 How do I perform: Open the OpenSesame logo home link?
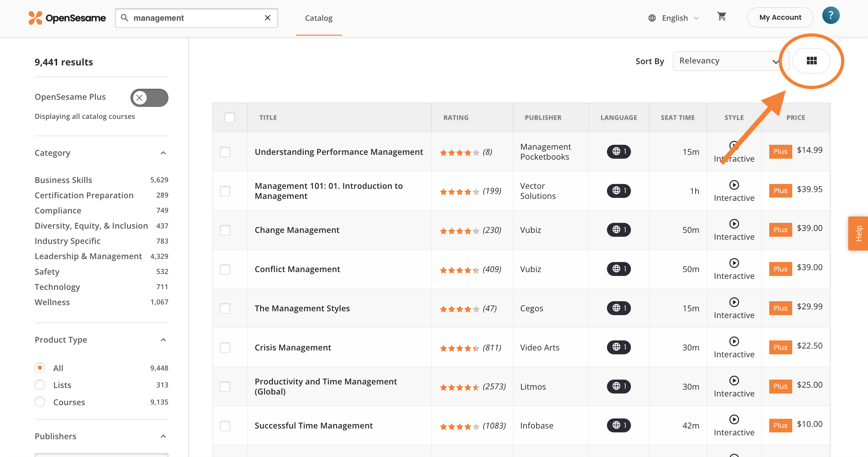pos(67,18)
